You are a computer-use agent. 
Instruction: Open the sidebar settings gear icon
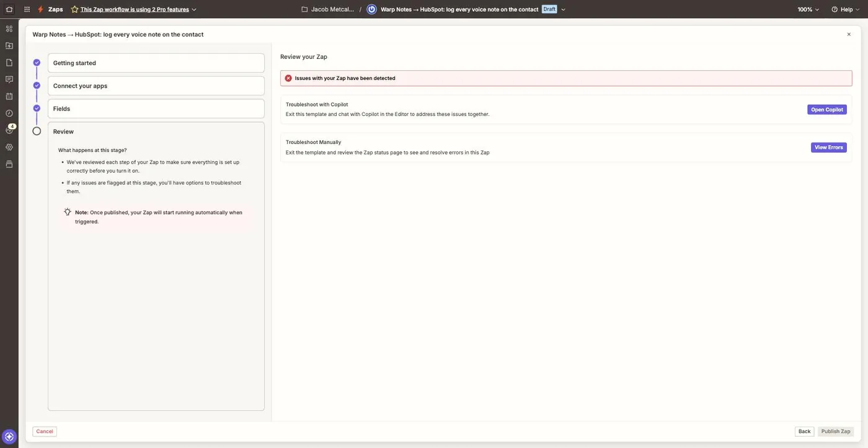coord(9,147)
